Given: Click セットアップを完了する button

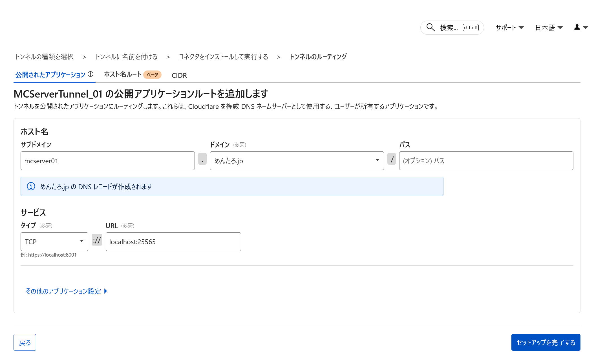Looking at the screenshot, I should (x=546, y=342).
